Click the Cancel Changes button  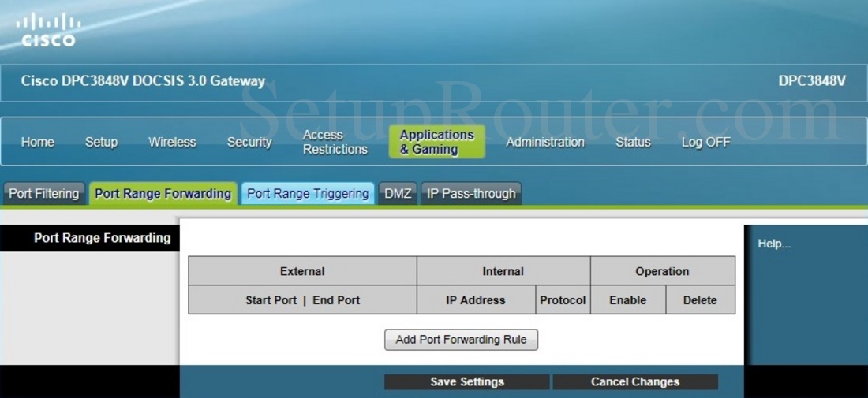coord(635,381)
